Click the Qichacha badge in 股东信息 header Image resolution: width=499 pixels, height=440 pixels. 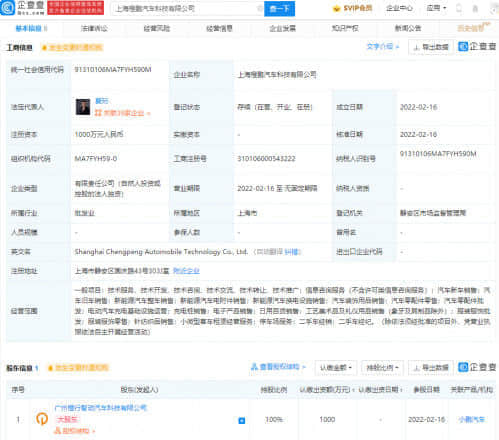click(x=477, y=367)
